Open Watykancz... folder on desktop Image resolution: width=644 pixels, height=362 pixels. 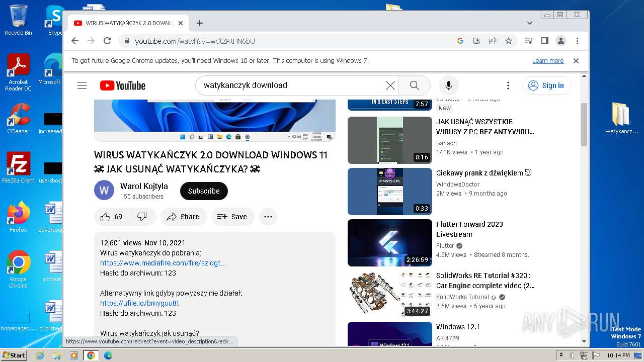[621, 119]
